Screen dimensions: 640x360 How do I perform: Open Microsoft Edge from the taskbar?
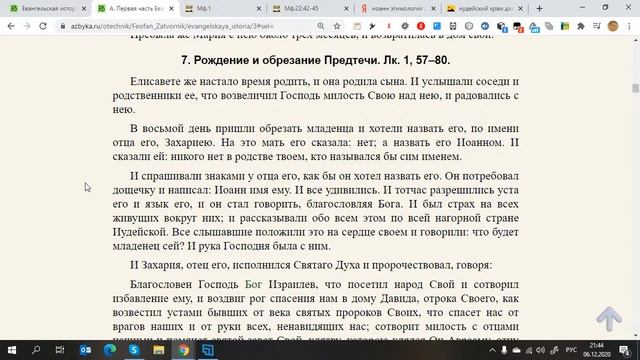[x=110, y=350]
